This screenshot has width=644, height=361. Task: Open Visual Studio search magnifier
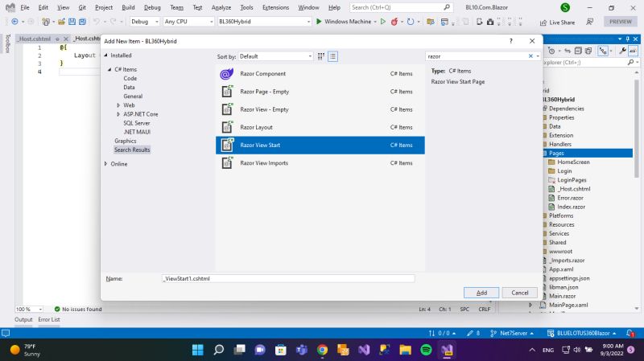(x=447, y=7)
